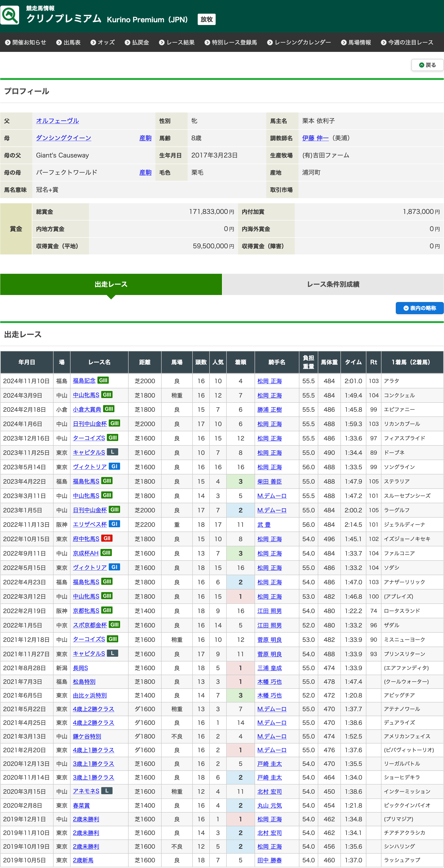Open jockey 三浦 皇成 link
This screenshot has width=444, height=868.
[270, 668]
